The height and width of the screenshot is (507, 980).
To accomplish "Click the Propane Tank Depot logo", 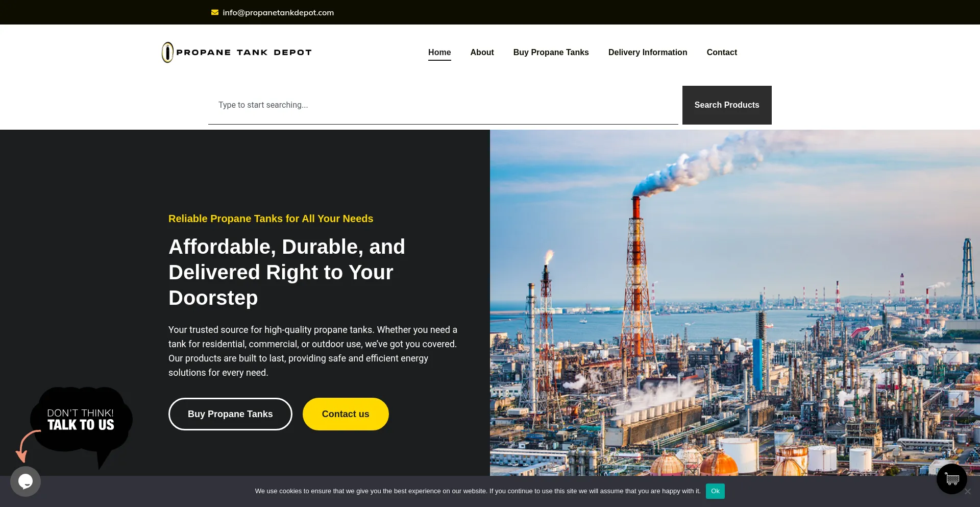I will 236,52.
